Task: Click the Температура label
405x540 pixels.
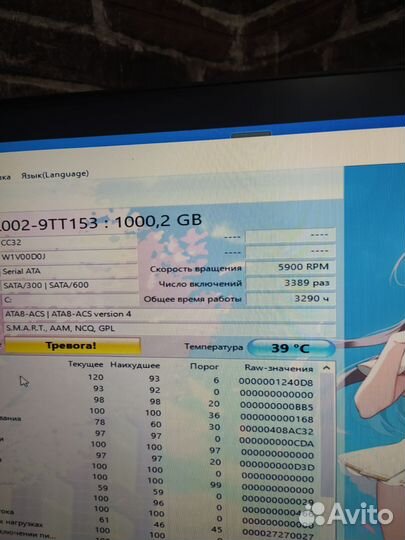Action: [214, 346]
